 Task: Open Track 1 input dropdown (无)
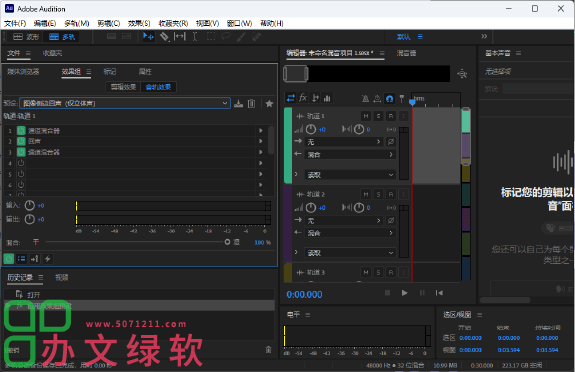pos(344,142)
